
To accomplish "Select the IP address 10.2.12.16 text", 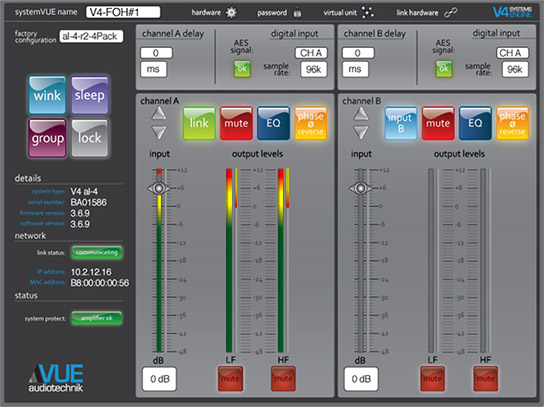I will 91,272.
